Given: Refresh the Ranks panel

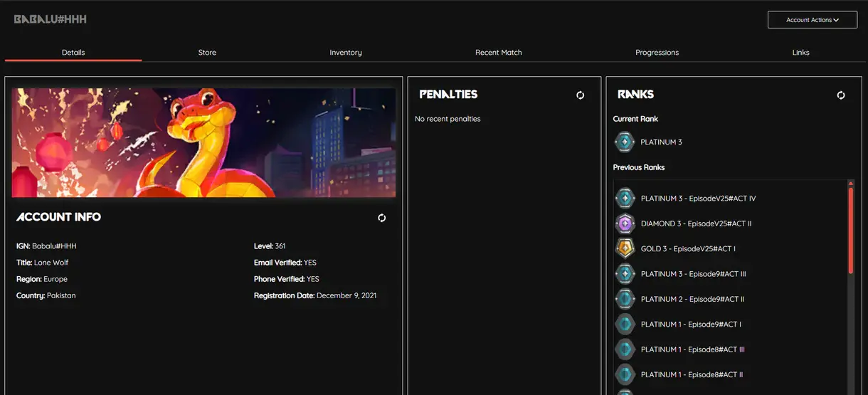Looking at the screenshot, I should [x=841, y=95].
